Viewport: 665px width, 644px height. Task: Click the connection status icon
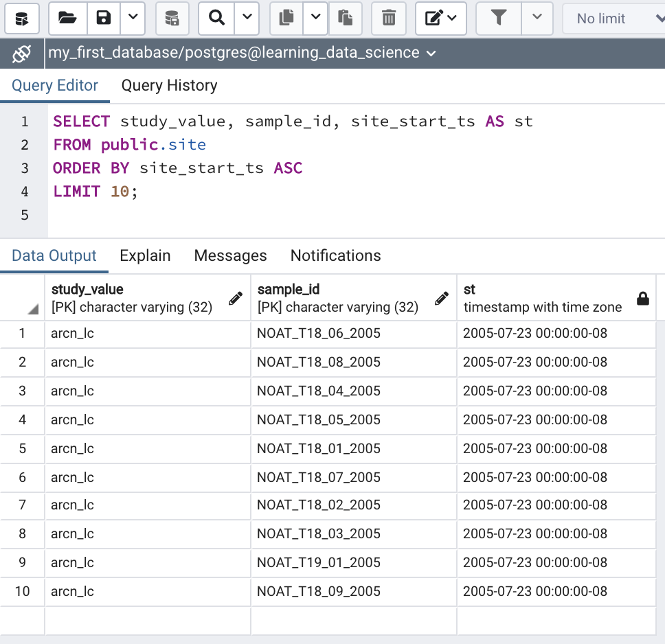pos(22,54)
